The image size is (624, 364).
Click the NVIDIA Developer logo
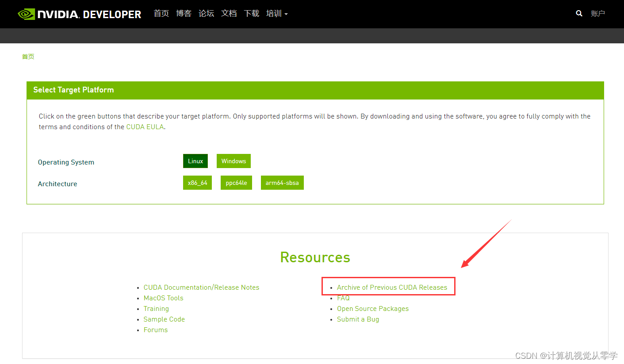[80, 14]
